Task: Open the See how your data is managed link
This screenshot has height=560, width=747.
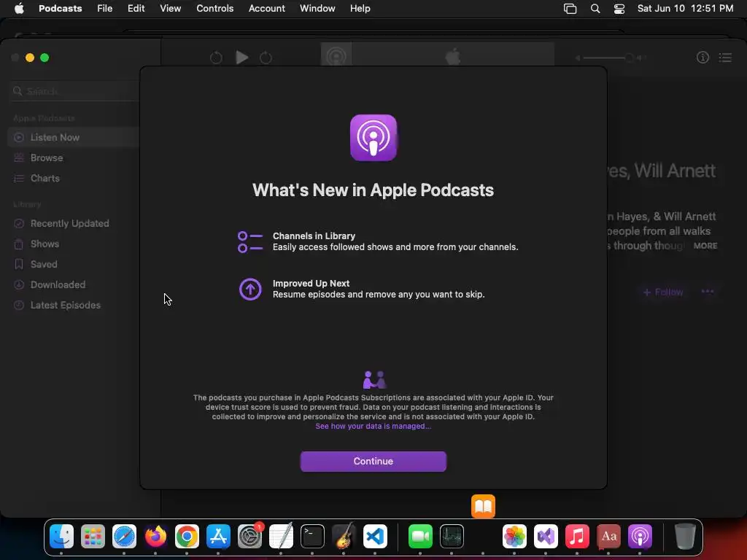Action: 373,426
